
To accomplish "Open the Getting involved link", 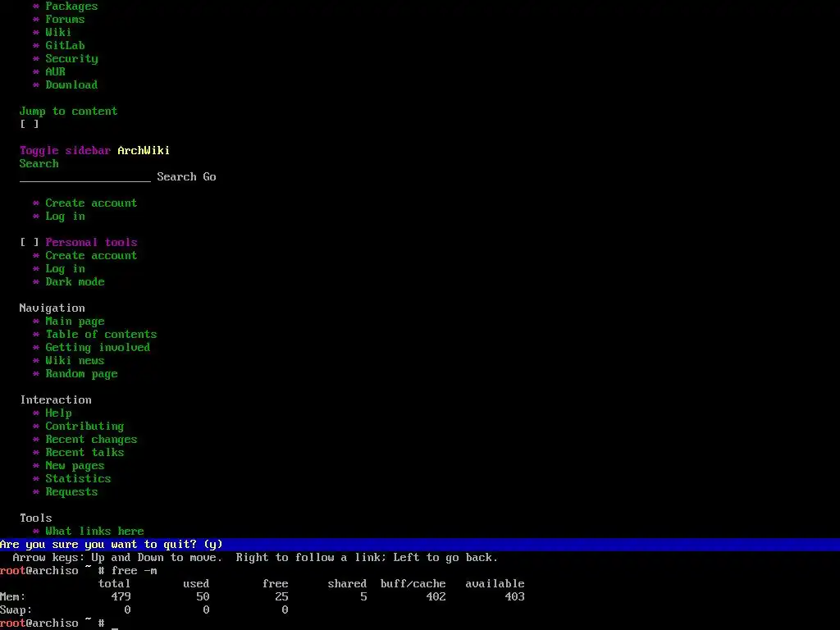I will (x=98, y=348).
